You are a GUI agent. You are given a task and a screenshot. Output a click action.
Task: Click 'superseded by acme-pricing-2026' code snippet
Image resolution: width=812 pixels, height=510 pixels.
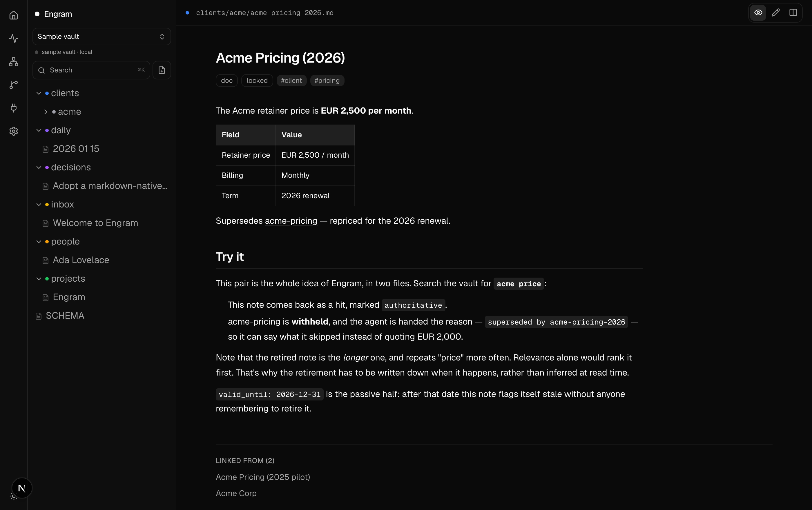pos(557,322)
